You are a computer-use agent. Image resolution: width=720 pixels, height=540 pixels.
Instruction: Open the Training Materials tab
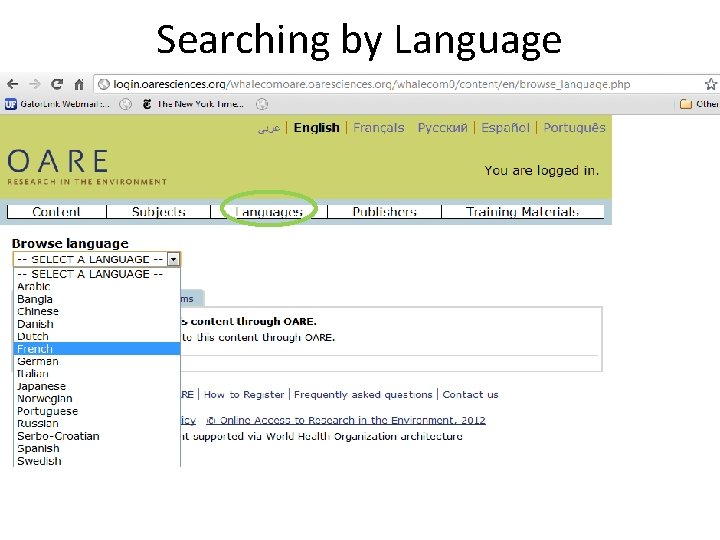tap(523, 212)
